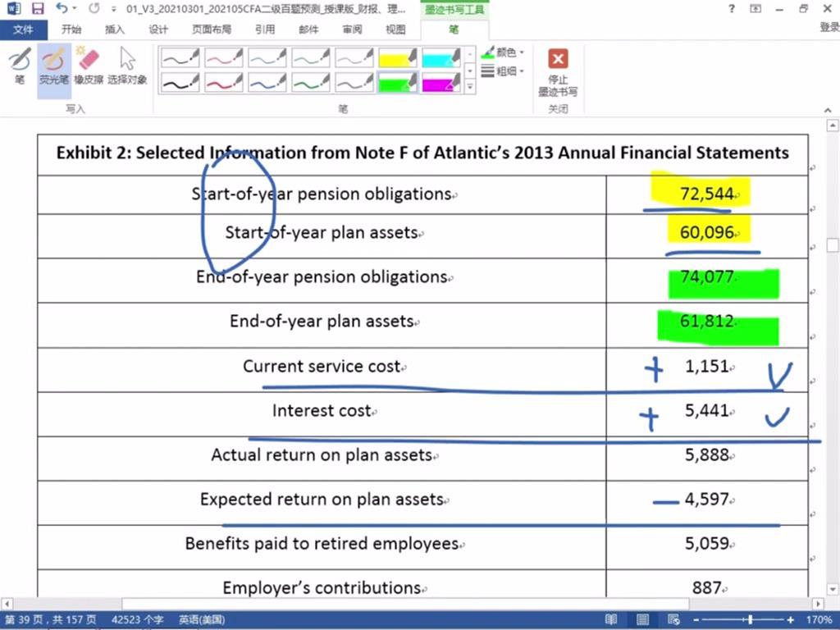Open the pen color (颜色) dropdown

click(503, 52)
